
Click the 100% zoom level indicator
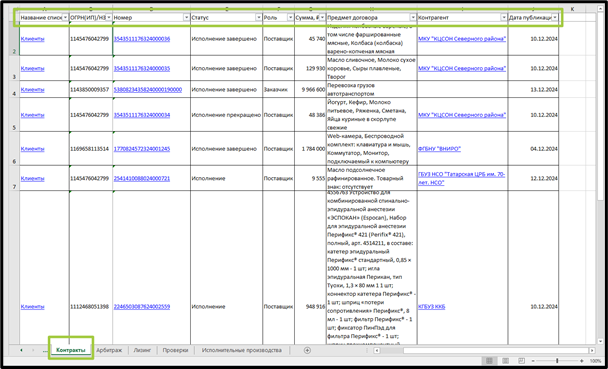(595, 361)
